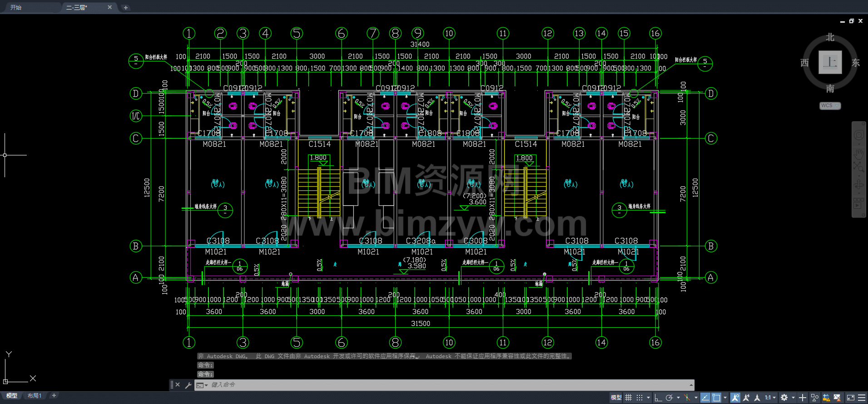Switch to the 布局1 layout tab

[35, 396]
